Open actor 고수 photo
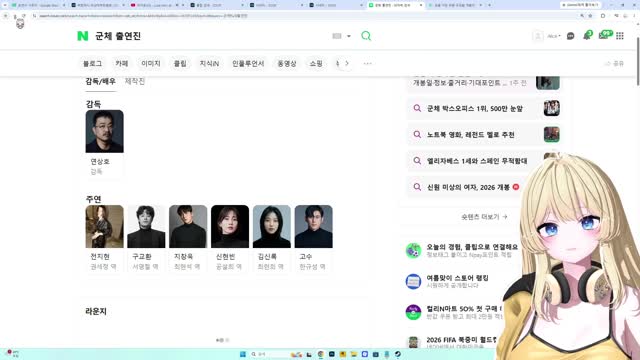The width and height of the screenshot is (640, 360). (x=313, y=227)
